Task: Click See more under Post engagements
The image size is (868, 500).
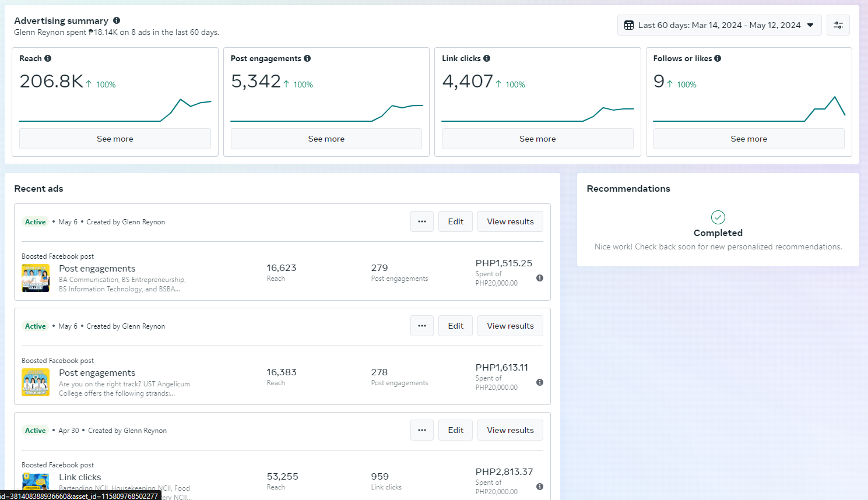Action: (326, 139)
